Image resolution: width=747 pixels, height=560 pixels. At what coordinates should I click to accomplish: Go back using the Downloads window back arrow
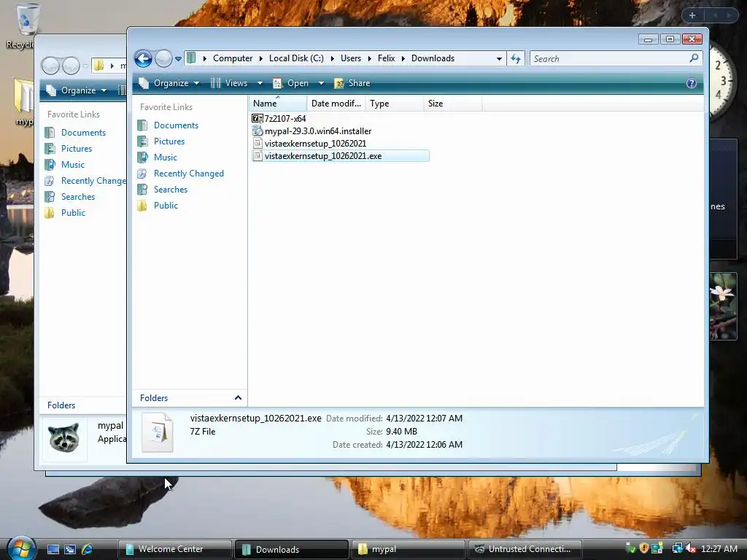click(x=143, y=58)
